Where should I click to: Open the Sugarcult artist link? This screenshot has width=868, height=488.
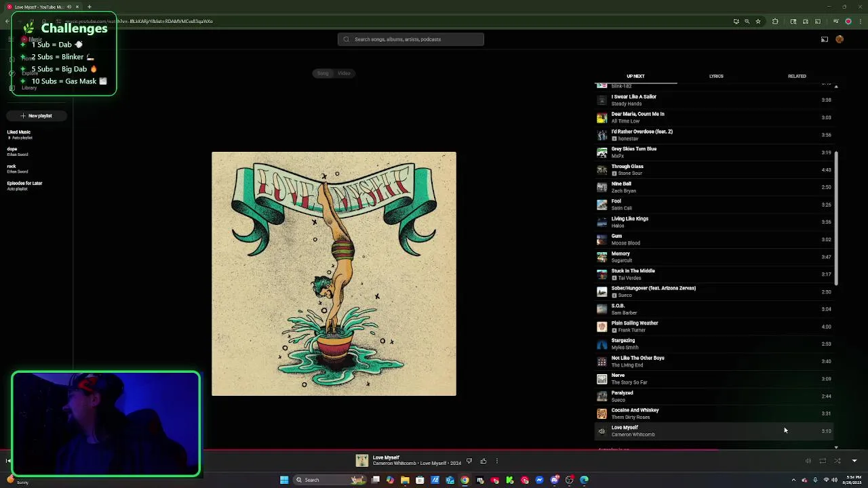pyautogui.click(x=621, y=260)
